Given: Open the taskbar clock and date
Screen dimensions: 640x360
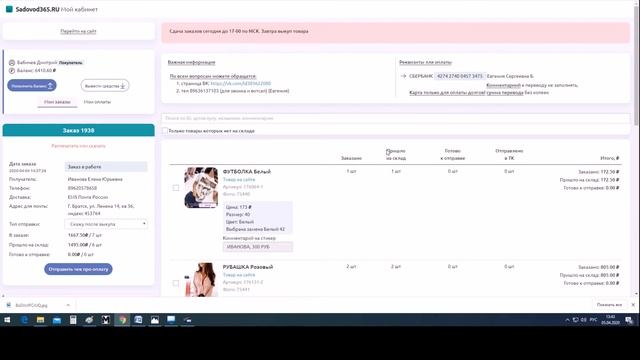Looking at the screenshot, I should pyautogui.click(x=611, y=320).
